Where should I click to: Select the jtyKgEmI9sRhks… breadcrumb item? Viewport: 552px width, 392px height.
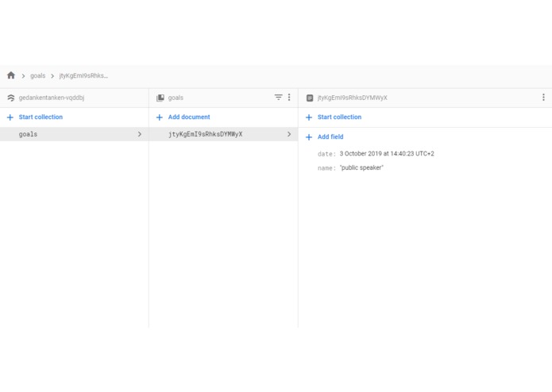[x=83, y=75]
